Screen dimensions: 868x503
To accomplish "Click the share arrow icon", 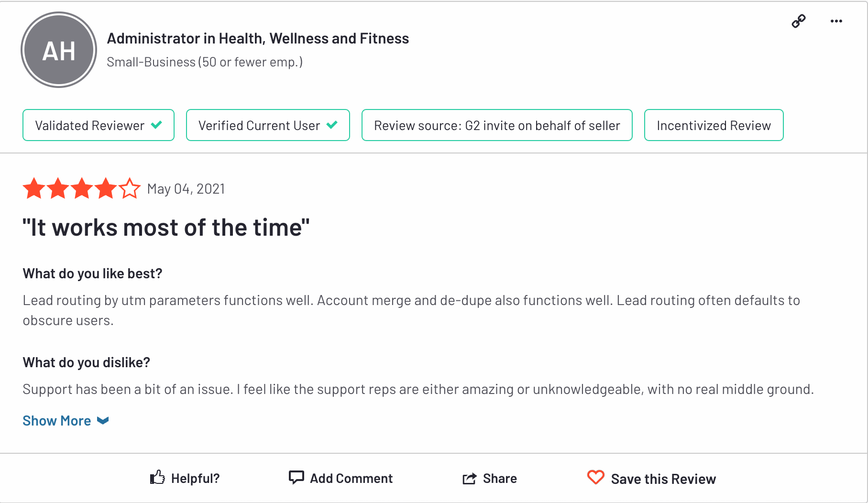I will (470, 478).
